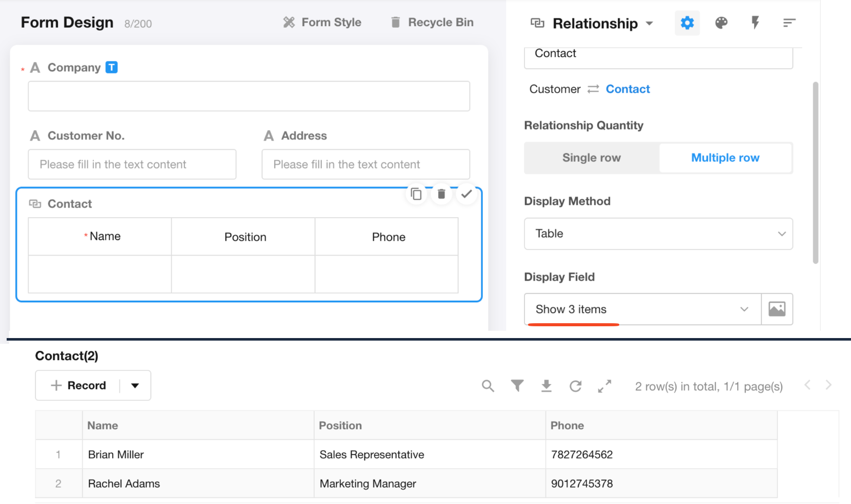
Task: Confirm Contact field with checkmark icon
Action: point(467,194)
